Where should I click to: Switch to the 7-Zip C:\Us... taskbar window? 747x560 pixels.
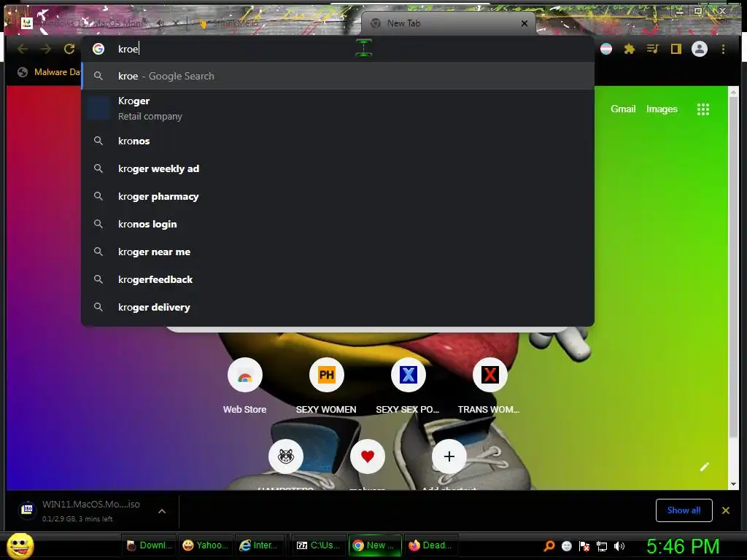pos(318,545)
